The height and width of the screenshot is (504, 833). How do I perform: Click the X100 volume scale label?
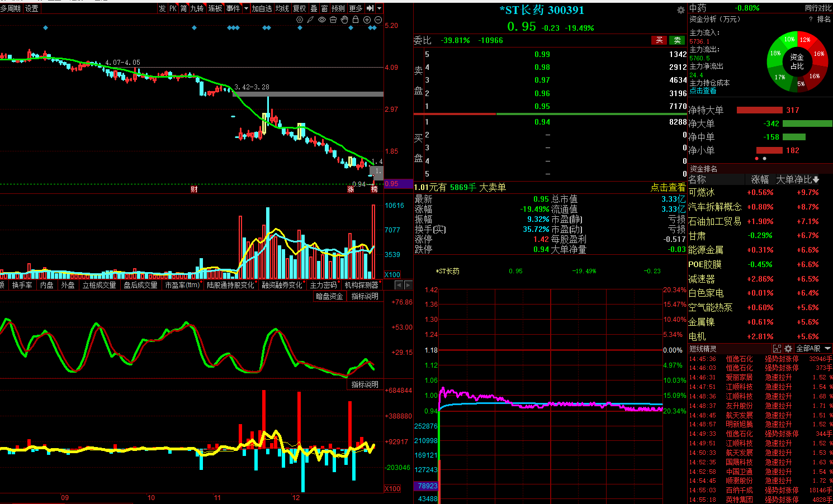click(392, 274)
